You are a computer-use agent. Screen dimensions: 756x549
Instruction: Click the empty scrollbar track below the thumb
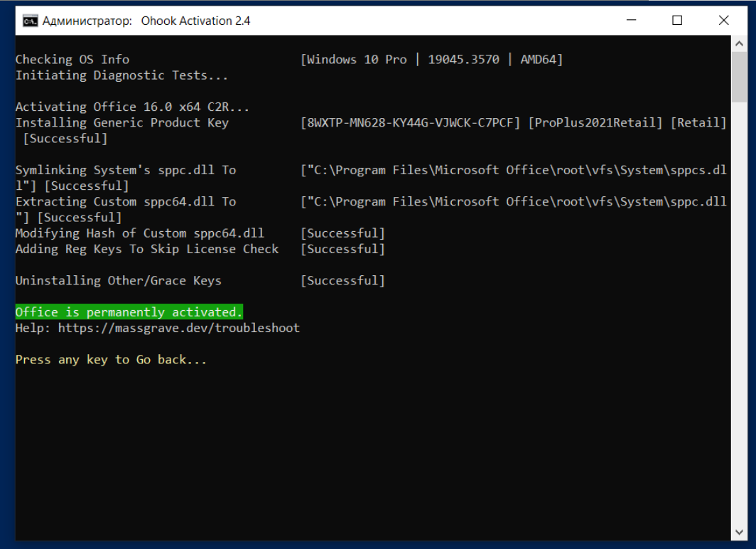[738, 320]
